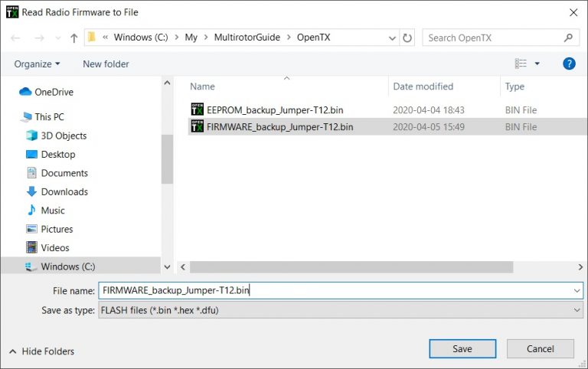Click the 3D Objects cube icon
588x369 pixels.
(x=32, y=136)
